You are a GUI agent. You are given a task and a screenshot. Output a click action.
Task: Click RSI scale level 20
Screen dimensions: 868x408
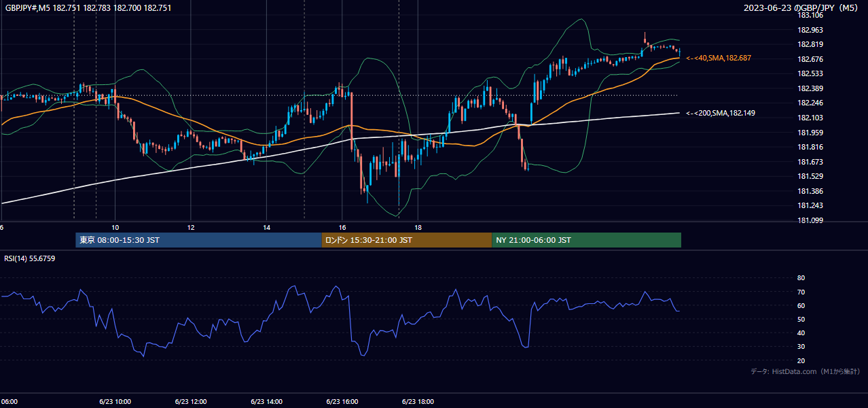coord(801,360)
